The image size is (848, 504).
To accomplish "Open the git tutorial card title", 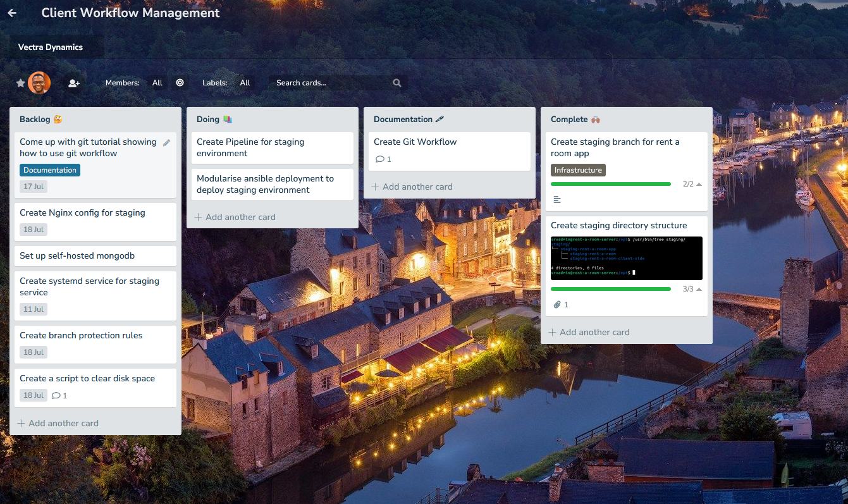I will click(x=88, y=147).
